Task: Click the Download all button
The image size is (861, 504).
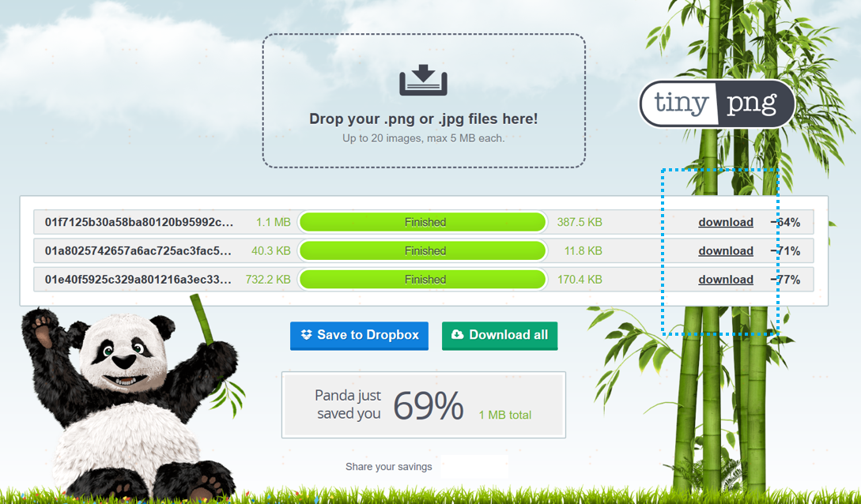Action: (x=500, y=336)
